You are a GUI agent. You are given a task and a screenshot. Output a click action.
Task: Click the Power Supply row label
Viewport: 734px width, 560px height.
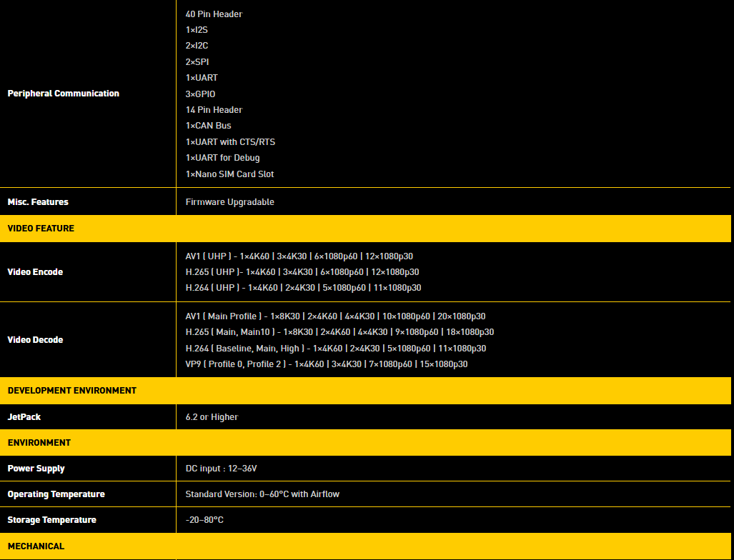point(36,469)
